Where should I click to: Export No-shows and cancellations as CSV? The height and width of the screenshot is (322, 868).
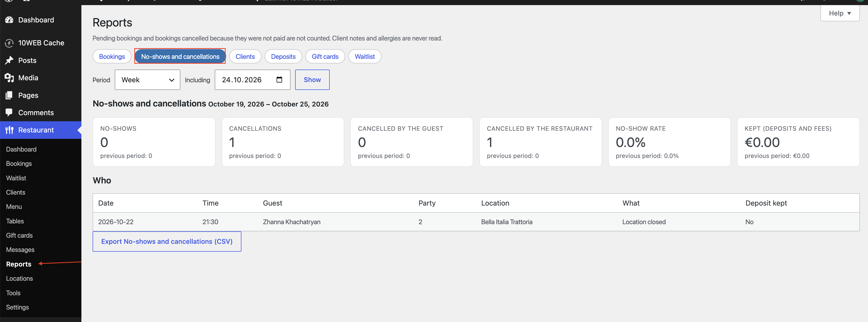167,241
